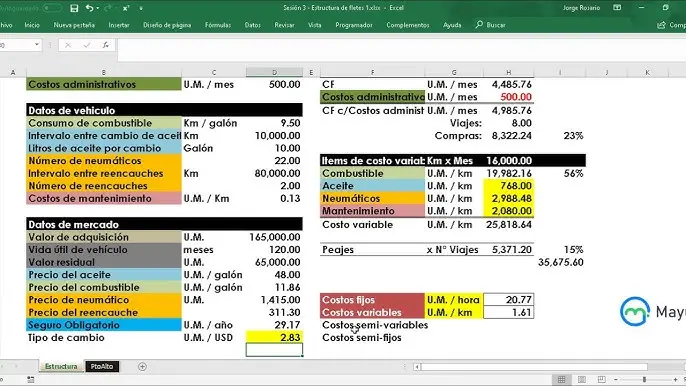Screen dimensions: 686x386
Task: Select column B header
Action: [x=104, y=72]
